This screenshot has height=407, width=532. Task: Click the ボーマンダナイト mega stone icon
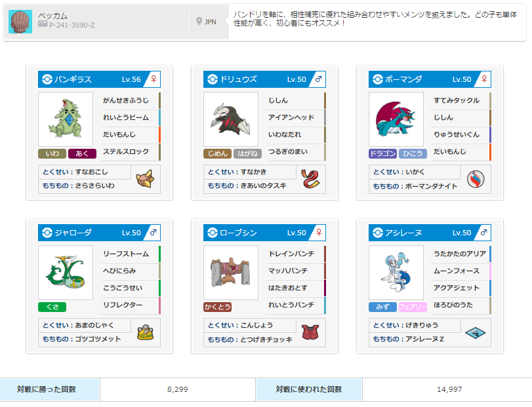[476, 179]
